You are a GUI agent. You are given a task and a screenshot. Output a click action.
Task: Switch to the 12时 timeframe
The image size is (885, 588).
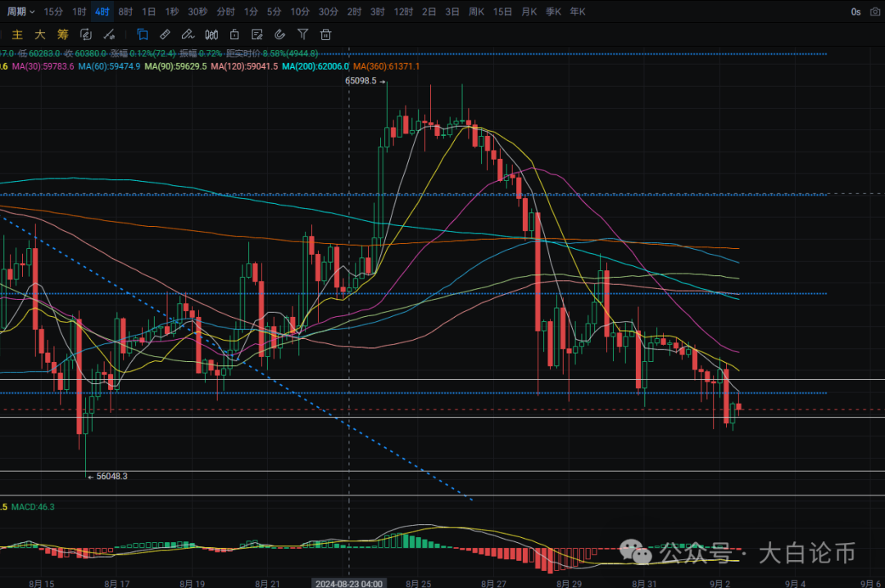[x=403, y=11]
